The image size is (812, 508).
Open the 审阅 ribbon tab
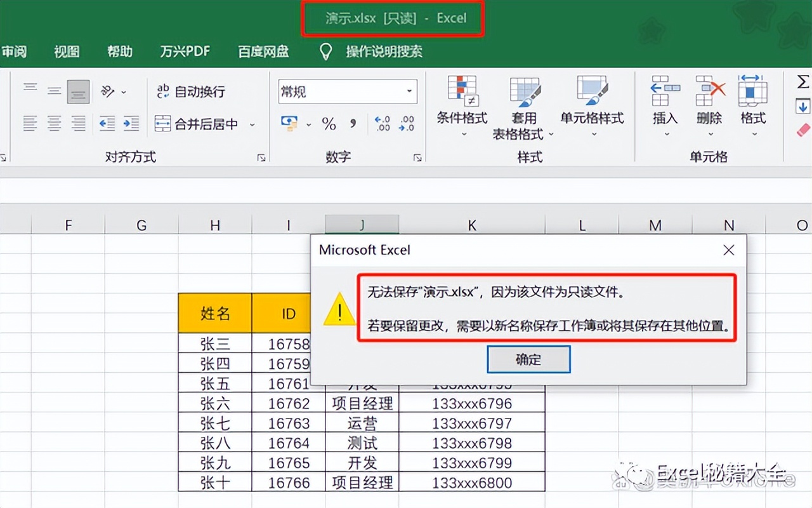pos(15,52)
